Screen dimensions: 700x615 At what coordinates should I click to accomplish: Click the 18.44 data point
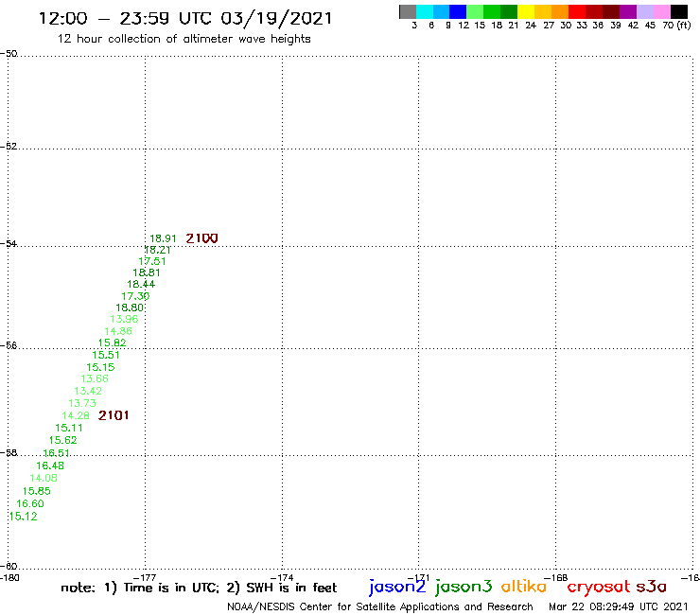(x=141, y=284)
